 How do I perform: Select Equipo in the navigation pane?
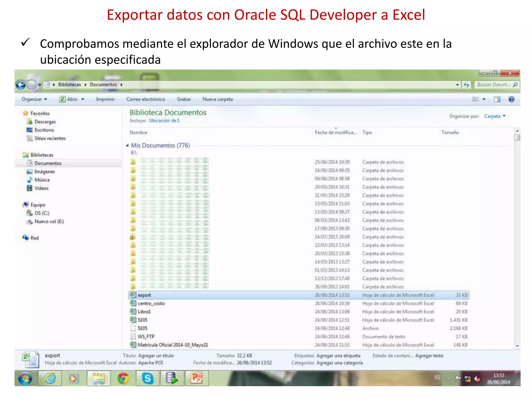coord(38,205)
